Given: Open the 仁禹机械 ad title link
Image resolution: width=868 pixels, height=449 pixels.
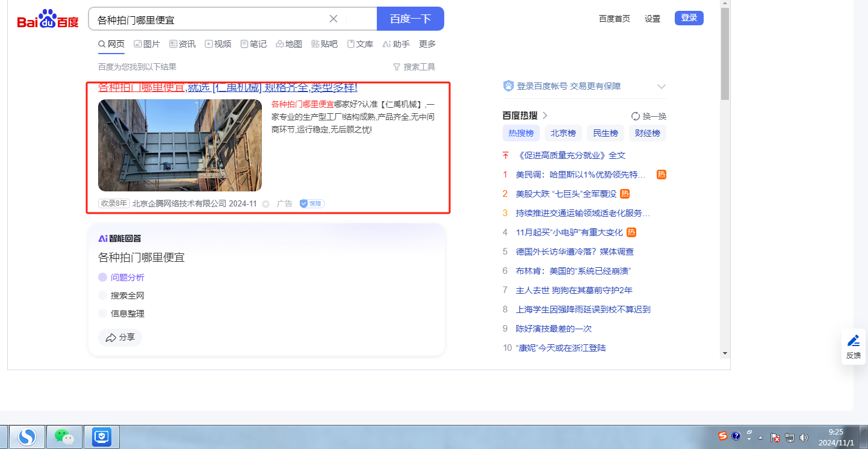Looking at the screenshot, I should click(x=228, y=88).
